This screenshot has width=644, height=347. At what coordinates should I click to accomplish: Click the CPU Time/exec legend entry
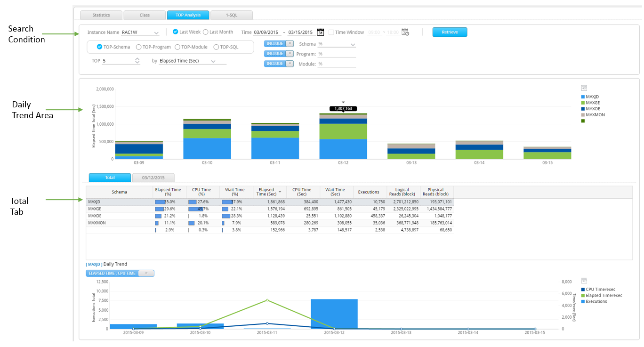(x=598, y=290)
